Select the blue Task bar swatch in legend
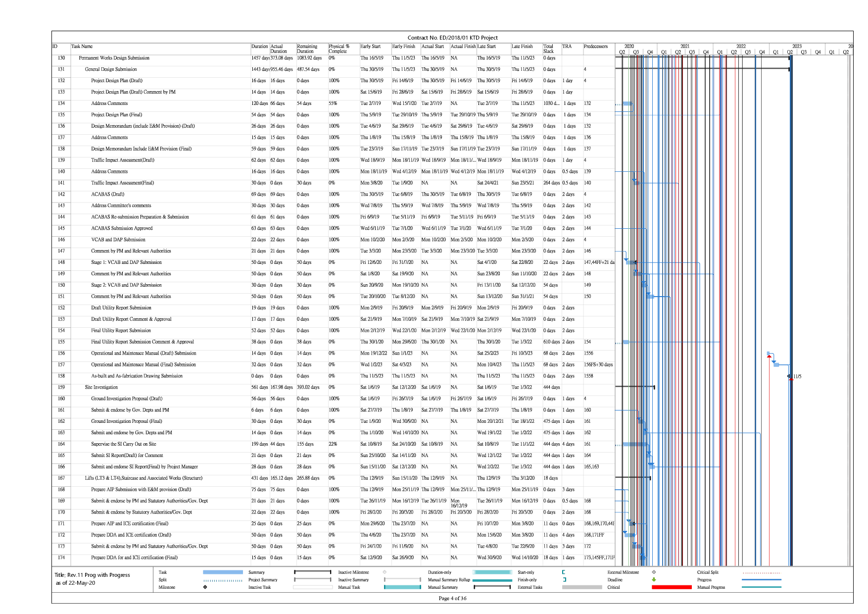868x614 pixels. (x=223, y=572)
